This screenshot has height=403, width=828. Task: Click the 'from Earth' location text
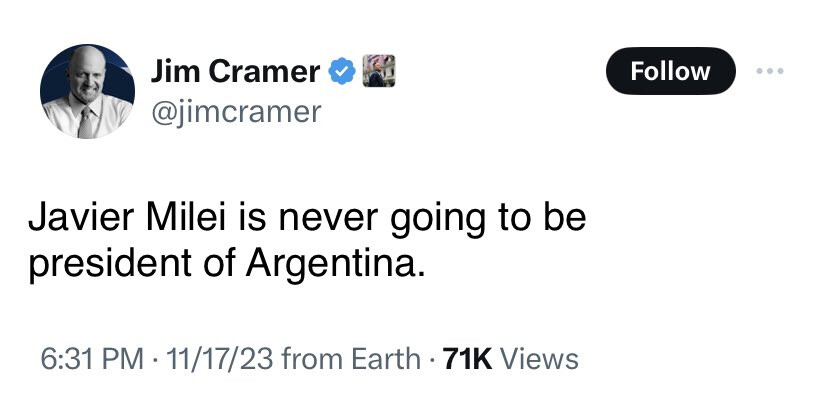[x=351, y=359]
